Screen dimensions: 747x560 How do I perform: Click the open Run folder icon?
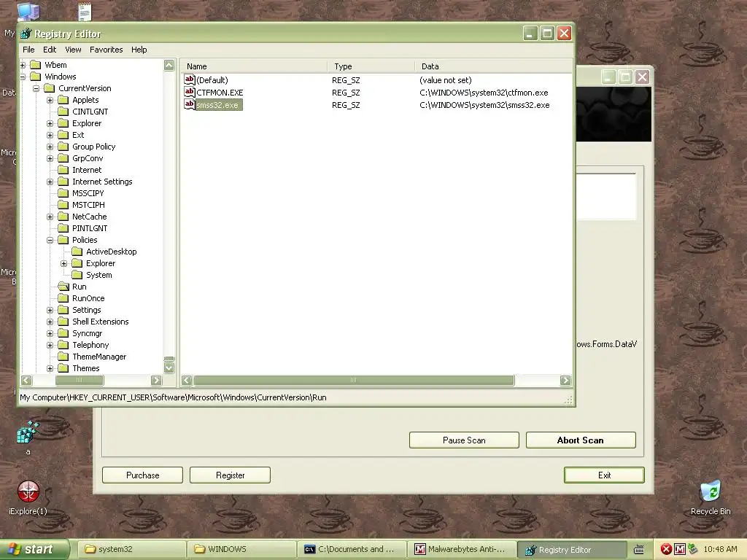pos(63,286)
